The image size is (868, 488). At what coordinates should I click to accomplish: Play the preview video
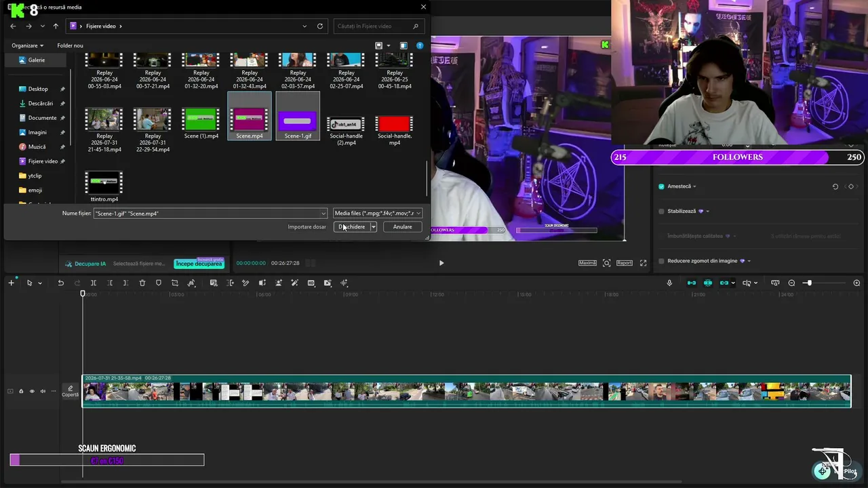pos(441,263)
